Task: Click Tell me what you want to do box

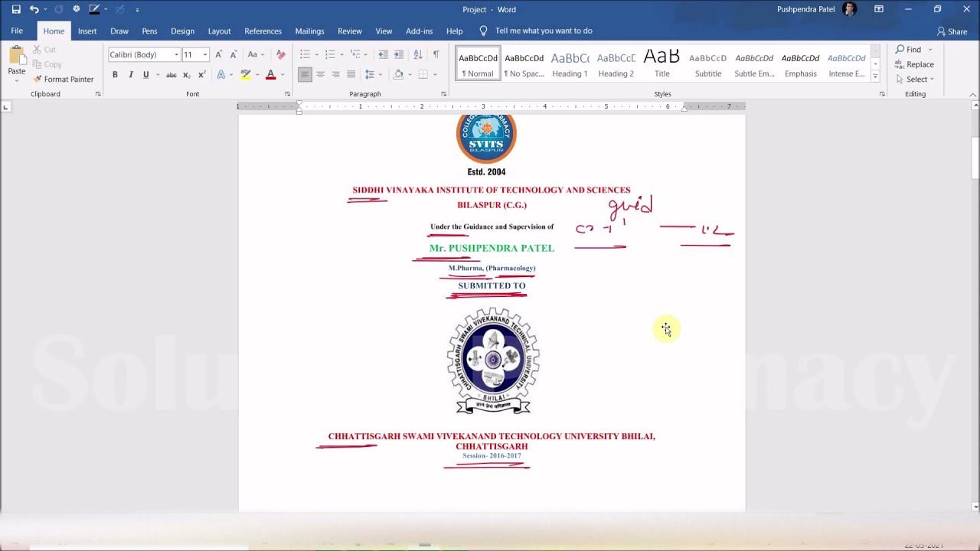Action: point(544,31)
